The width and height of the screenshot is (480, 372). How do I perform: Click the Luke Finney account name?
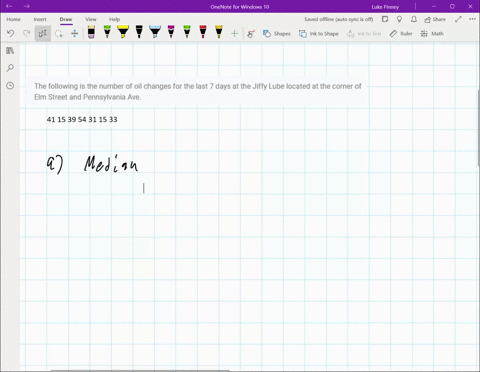click(x=385, y=7)
